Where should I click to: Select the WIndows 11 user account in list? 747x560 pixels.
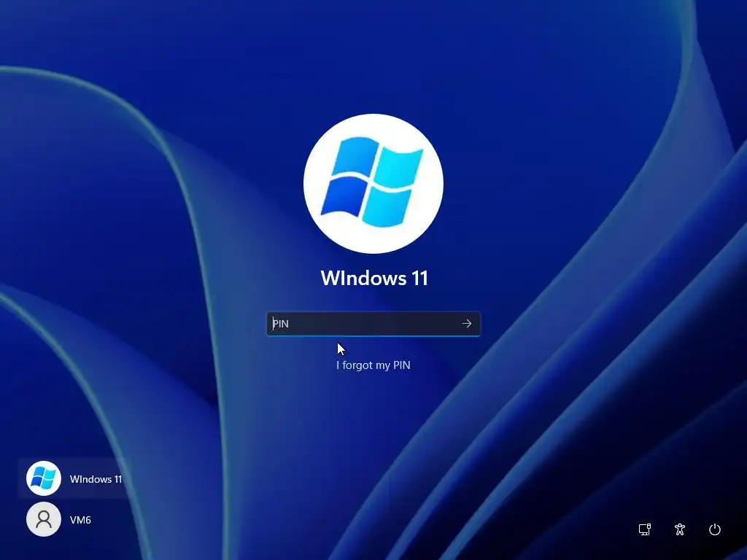tap(74, 478)
